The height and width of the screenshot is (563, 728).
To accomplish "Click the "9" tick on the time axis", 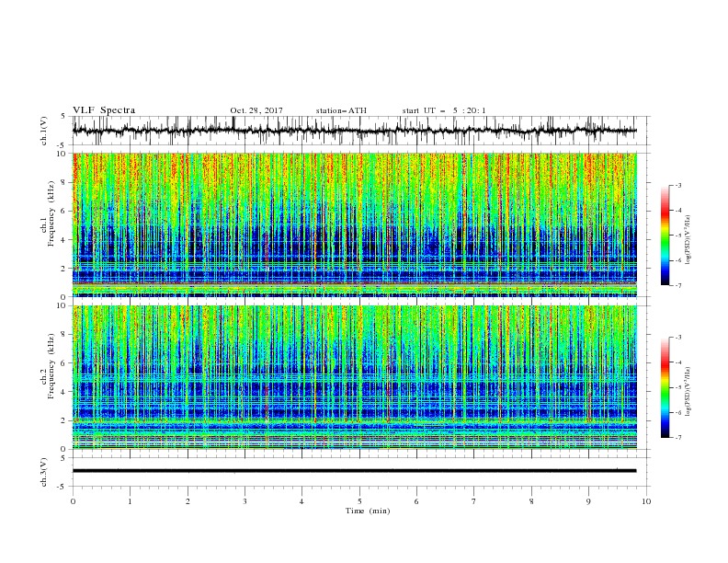I will pyautogui.click(x=588, y=501).
